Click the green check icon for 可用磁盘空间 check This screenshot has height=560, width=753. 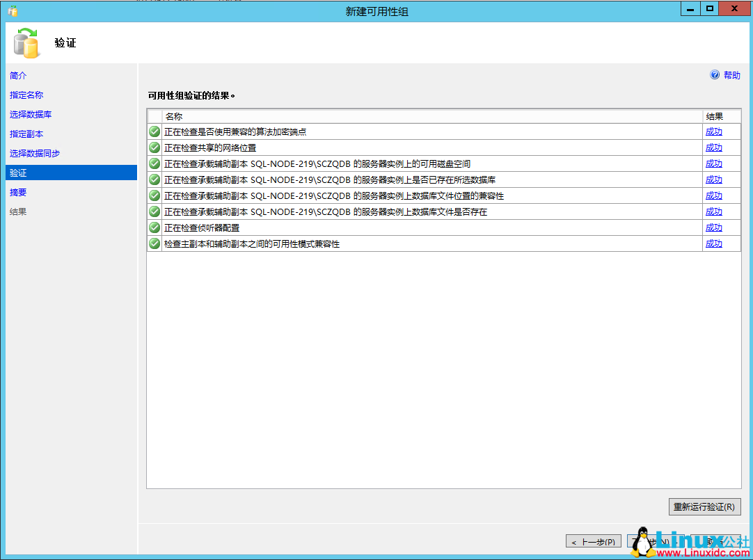[x=154, y=163]
